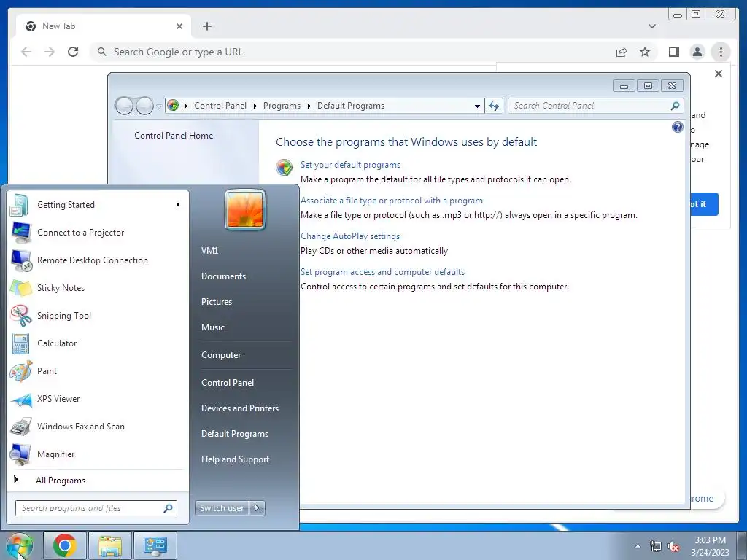Go to Control Panel Home
The image size is (747, 560).
point(174,136)
